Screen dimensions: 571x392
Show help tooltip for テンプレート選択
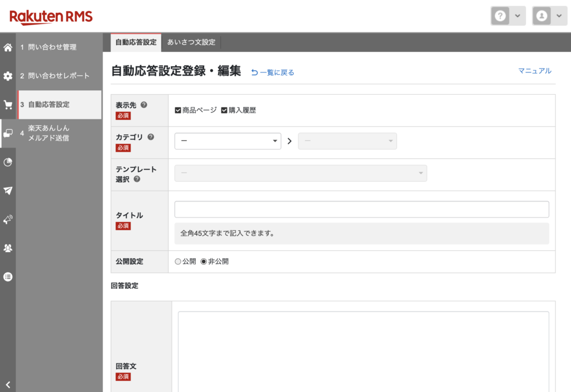tap(137, 179)
